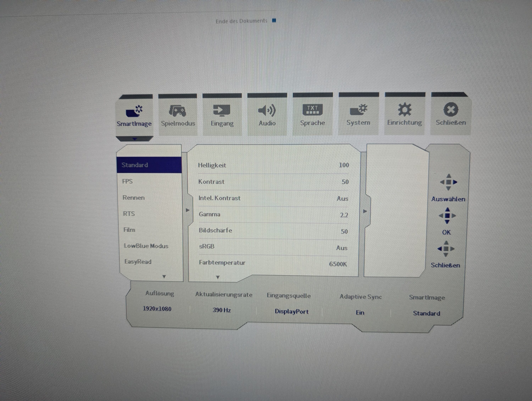532x401 pixels.
Task: Open the SmartImage menu icon
Action: point(134,111)
